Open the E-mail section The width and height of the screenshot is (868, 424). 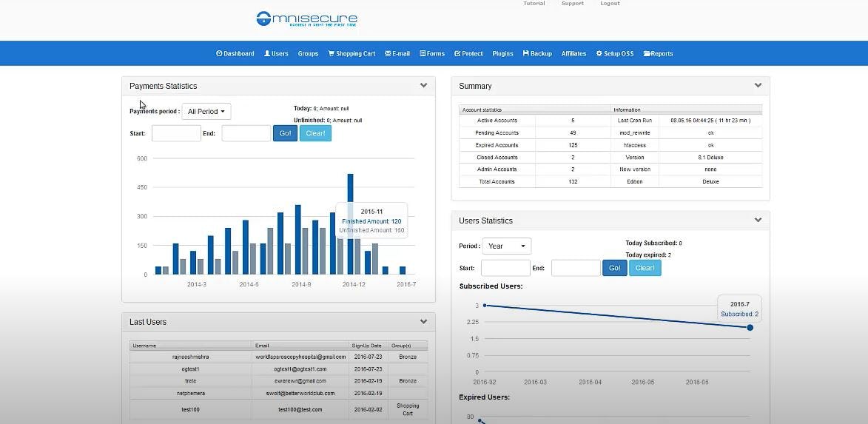pos(397,54)
